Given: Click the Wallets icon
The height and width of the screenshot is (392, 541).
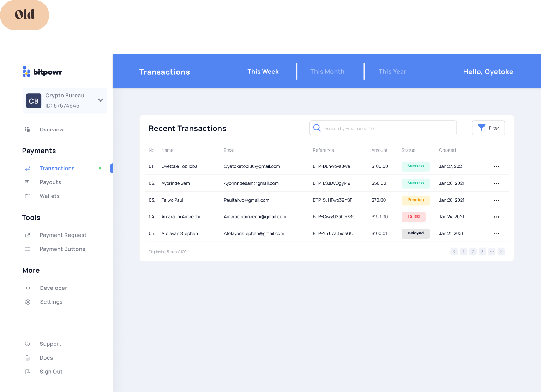Looking at the screenshot, I should pyautogui.click(x=28, y=196).
